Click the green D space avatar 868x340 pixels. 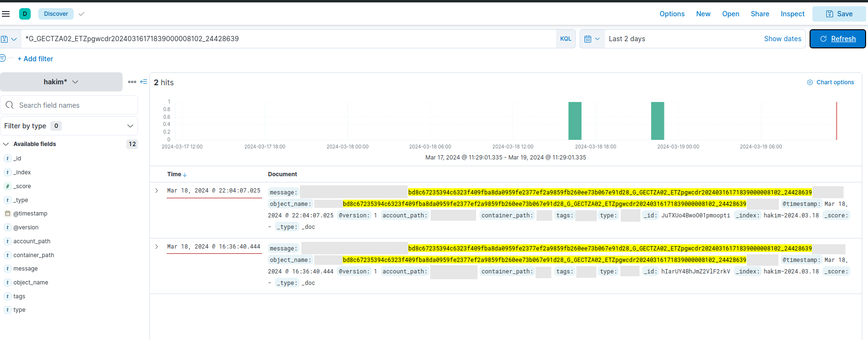[x=25, y=14]
